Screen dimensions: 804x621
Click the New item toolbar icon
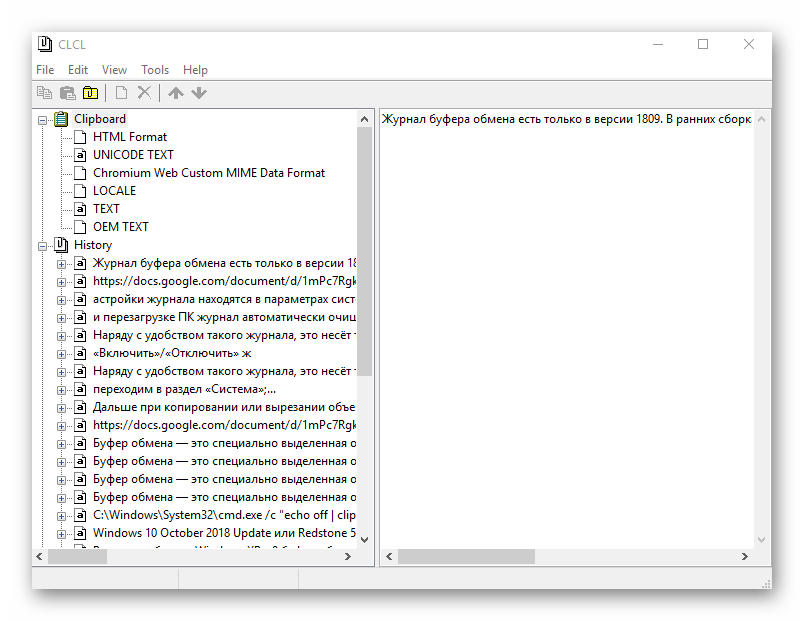tap(121, 93)
